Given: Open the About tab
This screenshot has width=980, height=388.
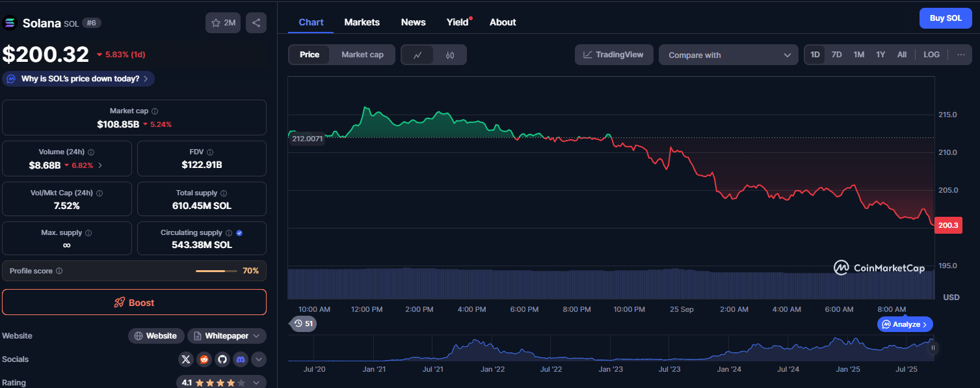Looking at the screenshot, I should click(503, 22).
